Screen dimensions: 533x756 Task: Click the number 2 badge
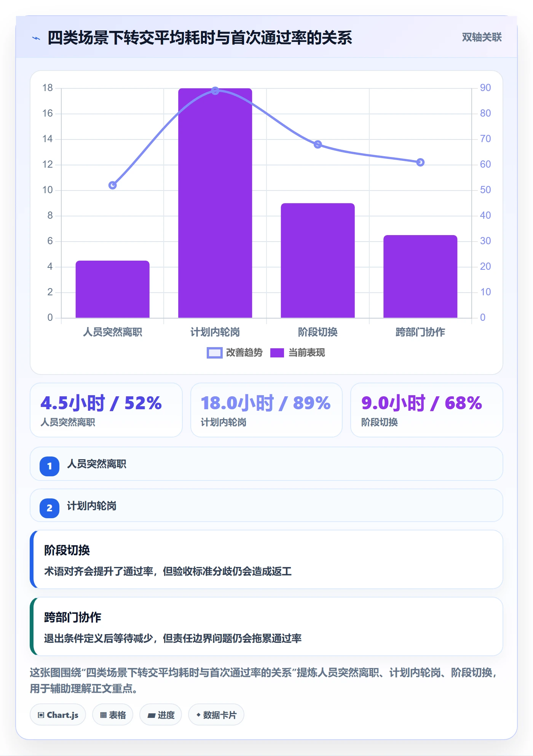pos(49,508)
